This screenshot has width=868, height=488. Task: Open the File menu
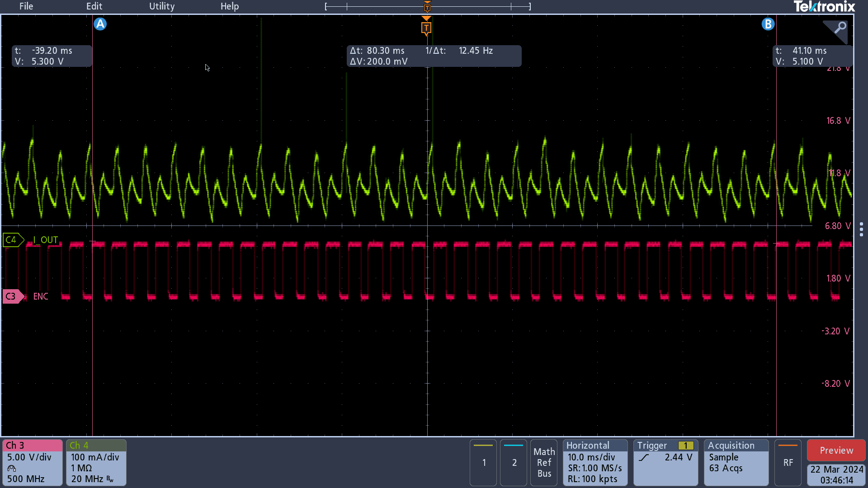pyautogui.click(x=26, y=6)
